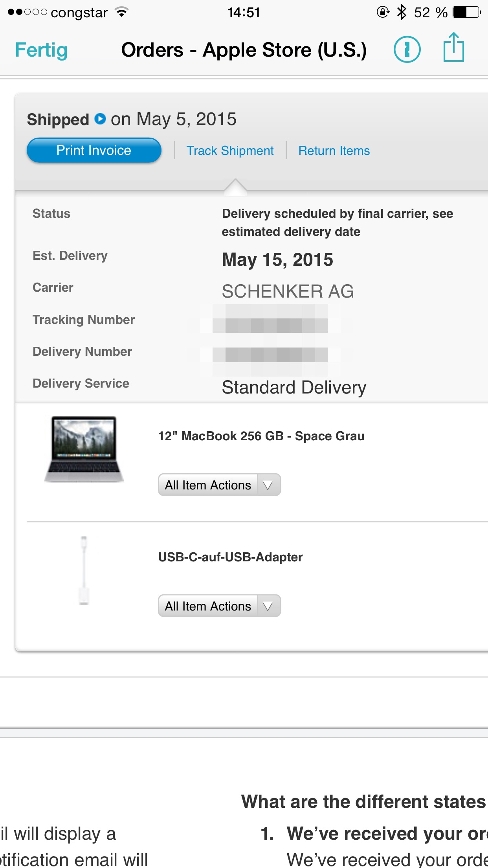Expand MacBook All Item Actions arrow
Screen dimensions: 488x868
coord(268,485)
